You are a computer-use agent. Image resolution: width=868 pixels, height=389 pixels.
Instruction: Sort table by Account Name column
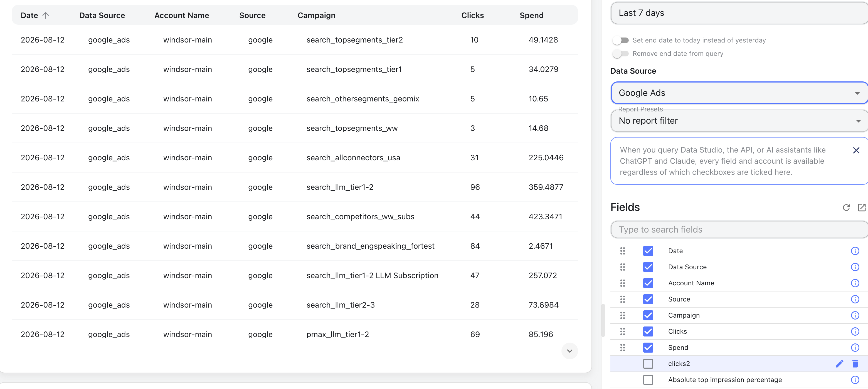pos(182,16)
